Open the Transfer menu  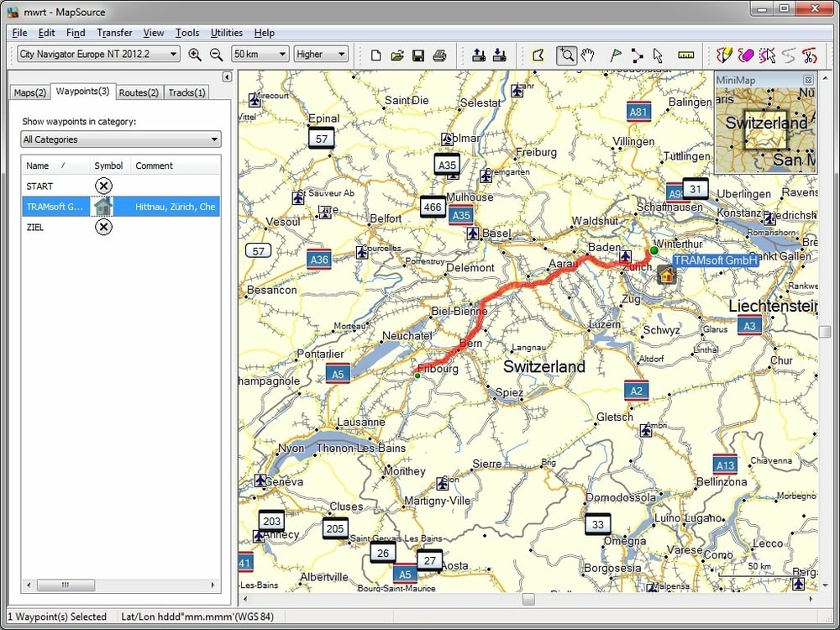(x=114, y=33)
